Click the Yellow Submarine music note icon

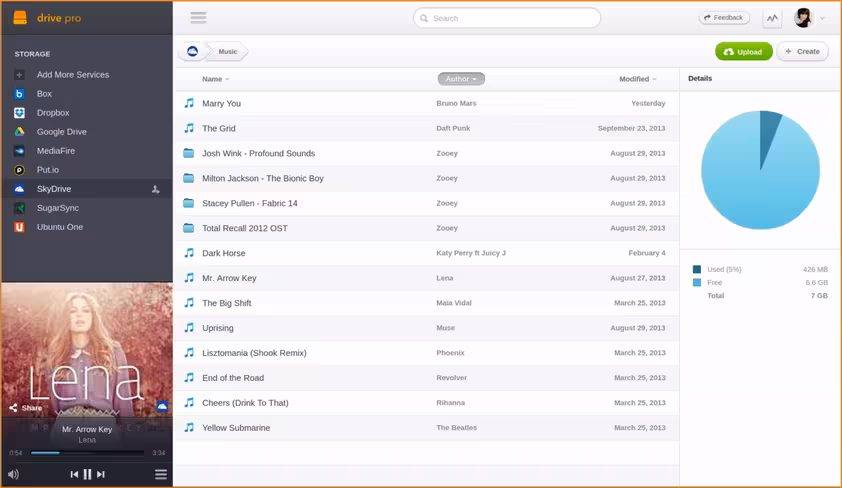click(x=189, y=427)
